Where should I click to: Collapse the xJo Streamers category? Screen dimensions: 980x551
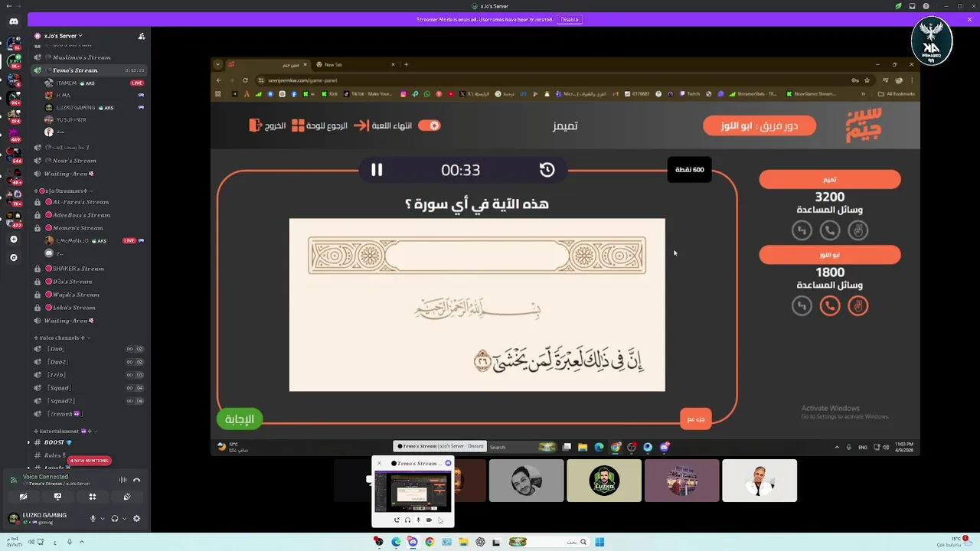pos(63,191)
